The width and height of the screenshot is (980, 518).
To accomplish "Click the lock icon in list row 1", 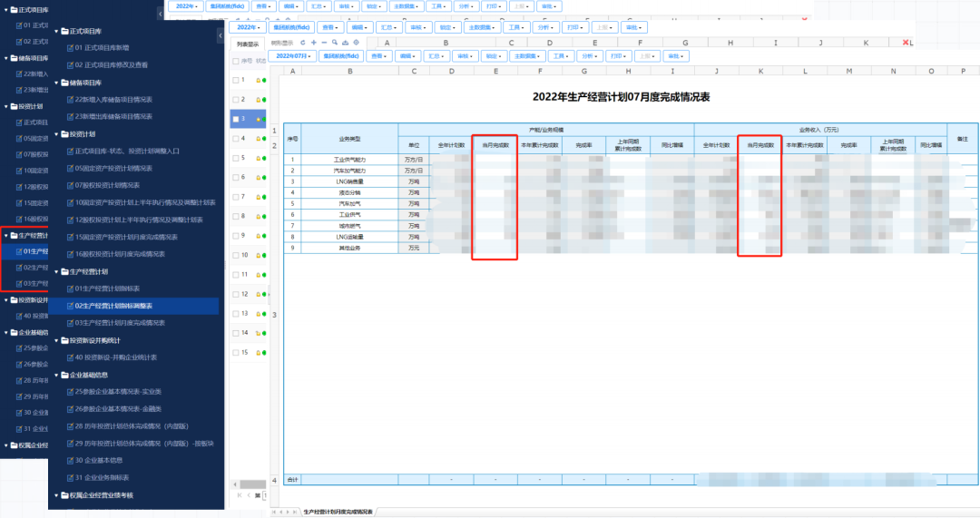I will (x=258, y=80).
